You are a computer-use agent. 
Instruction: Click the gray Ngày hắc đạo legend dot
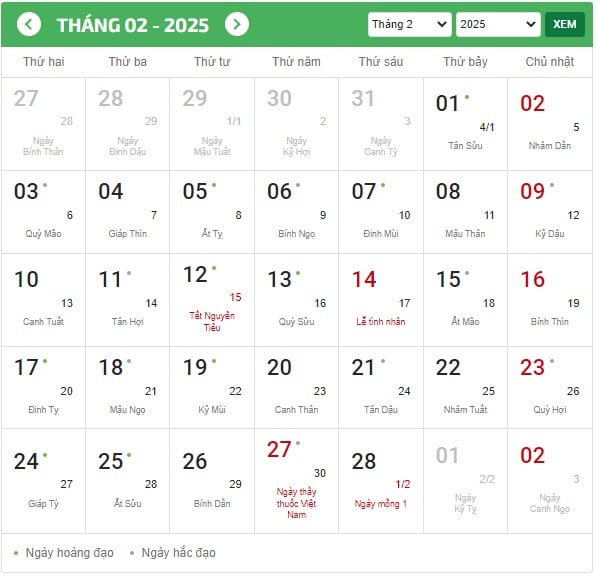(x=132, y=553)
